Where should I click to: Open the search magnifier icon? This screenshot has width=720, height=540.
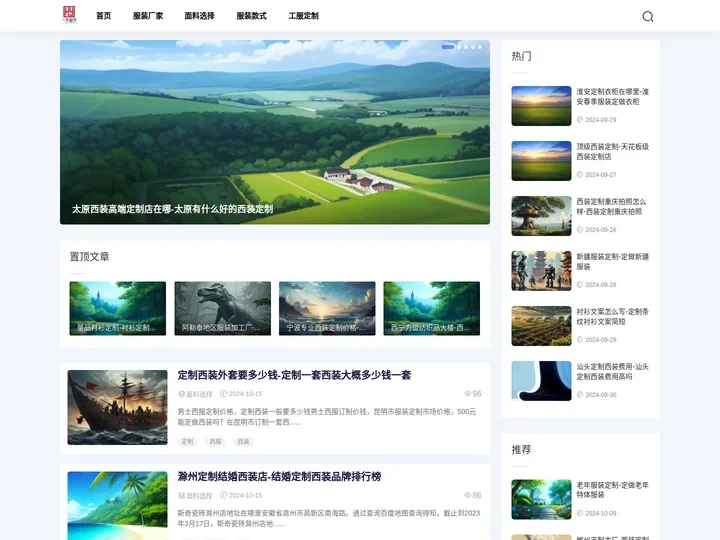click(647, 17)
